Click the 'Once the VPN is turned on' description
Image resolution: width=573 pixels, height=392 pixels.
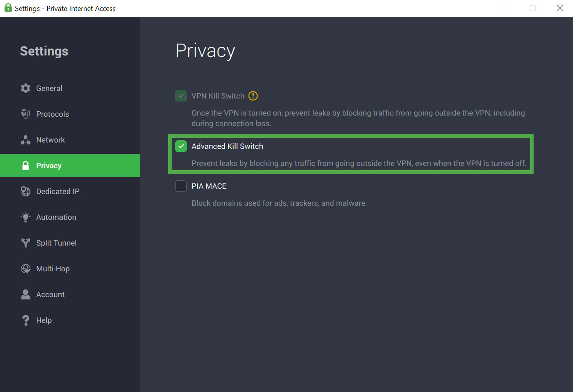coord(358,118)
